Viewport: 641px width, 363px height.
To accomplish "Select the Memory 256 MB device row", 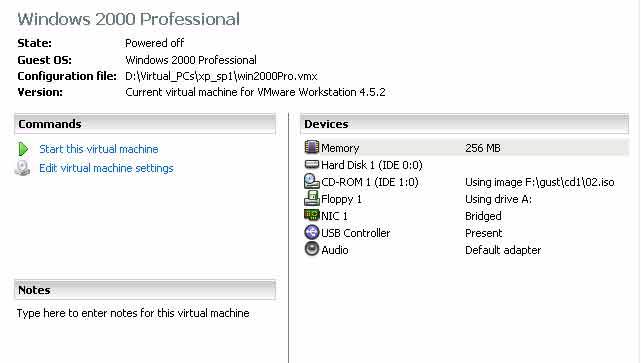I will click(466, 148).
